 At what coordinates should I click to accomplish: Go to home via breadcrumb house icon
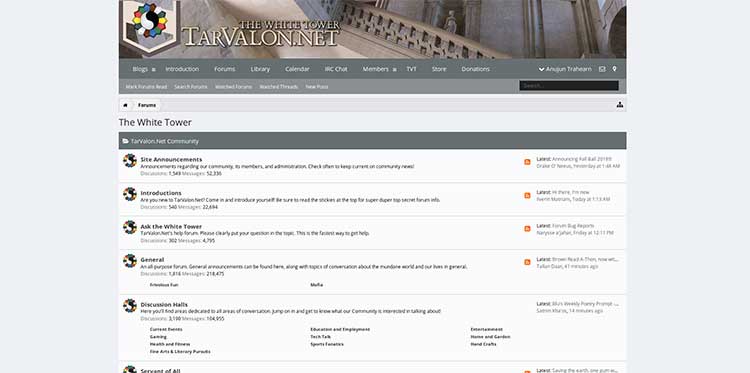(x=125, y=105)
